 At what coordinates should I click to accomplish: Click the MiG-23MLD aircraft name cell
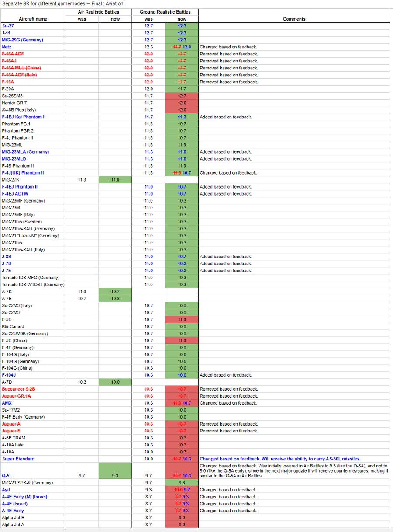pos(33,159)
